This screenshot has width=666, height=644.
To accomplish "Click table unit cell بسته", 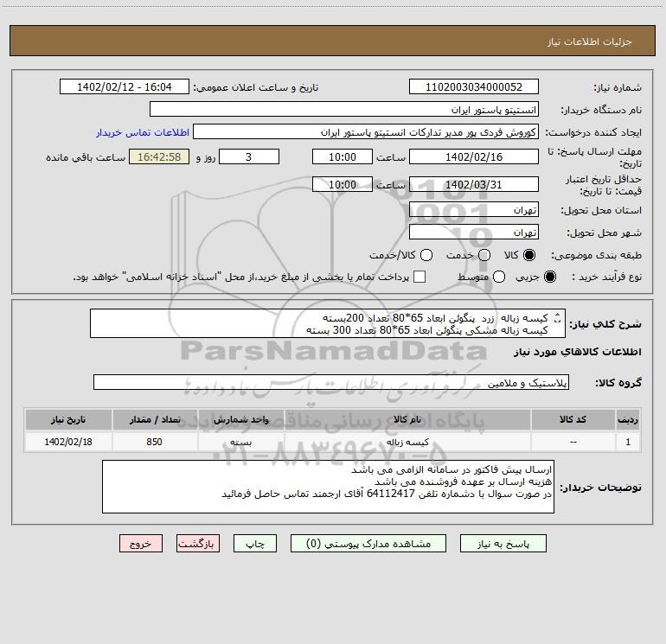I will click(x=240, y=442).
